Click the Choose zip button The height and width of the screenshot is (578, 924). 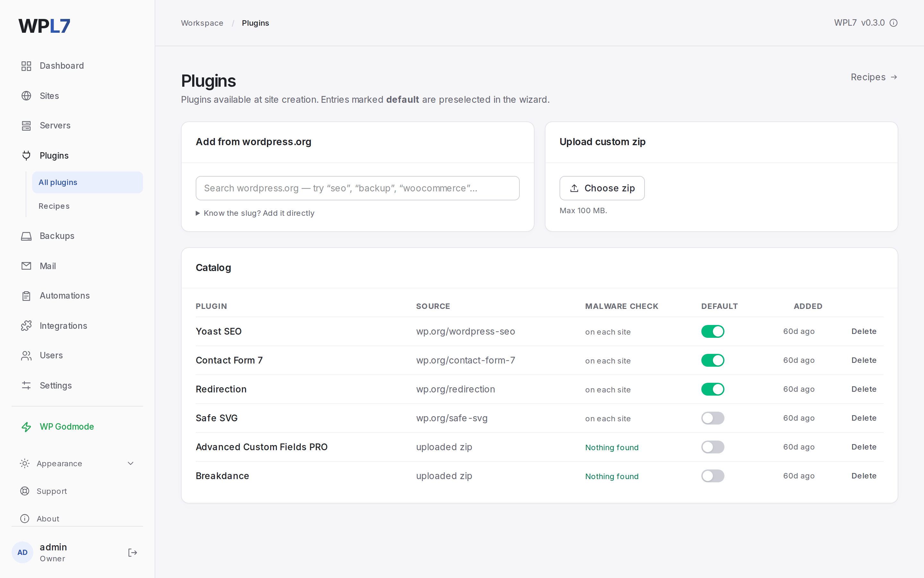(602, 188)
